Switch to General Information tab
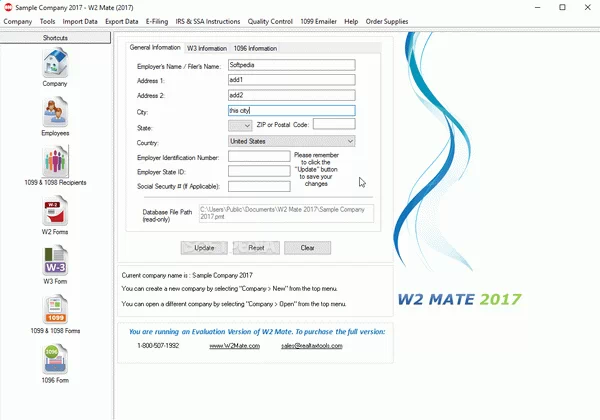Screen dimensions: 600x420 (x=155, y=47)
